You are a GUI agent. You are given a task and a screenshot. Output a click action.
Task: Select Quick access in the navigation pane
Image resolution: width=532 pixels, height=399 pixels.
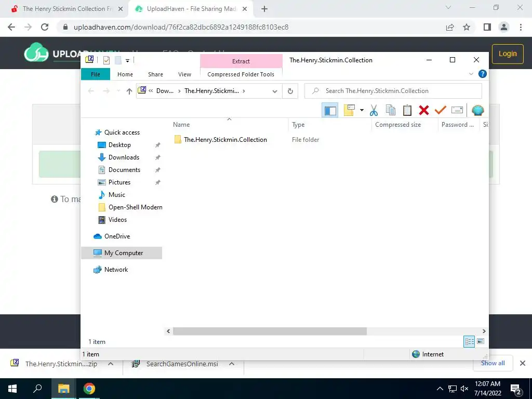click(122, 132)
